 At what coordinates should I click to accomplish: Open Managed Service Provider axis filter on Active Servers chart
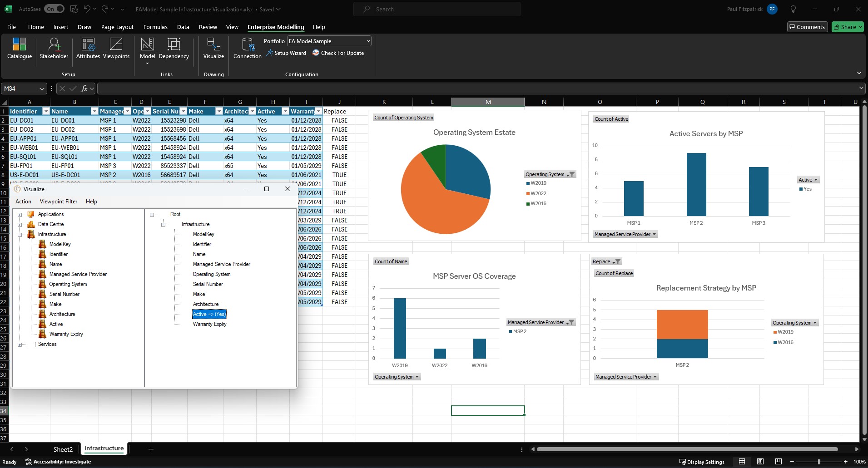pos(625,234)
